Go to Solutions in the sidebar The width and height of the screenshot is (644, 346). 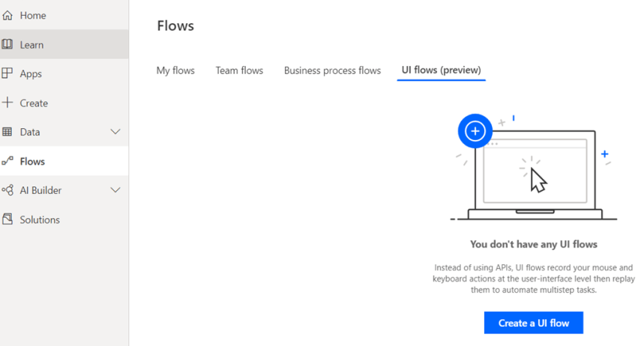[40, 219]
